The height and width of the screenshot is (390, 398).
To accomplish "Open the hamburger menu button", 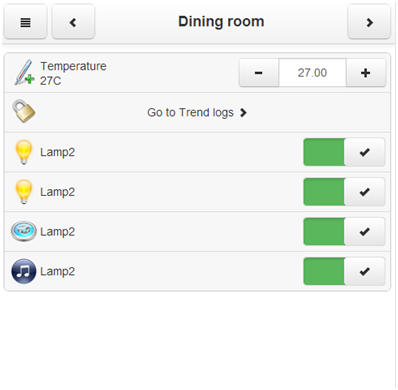I will coord(26,22).
